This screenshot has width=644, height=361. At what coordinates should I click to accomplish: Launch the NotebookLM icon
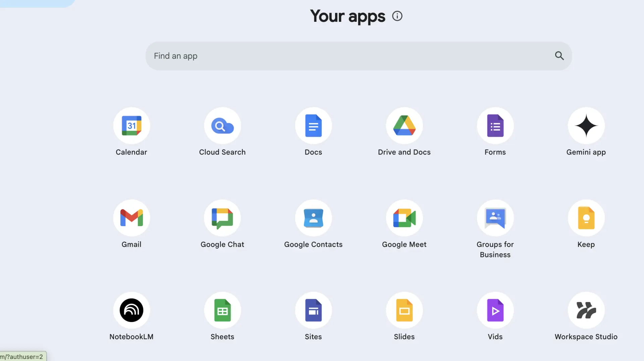(131, 310)
